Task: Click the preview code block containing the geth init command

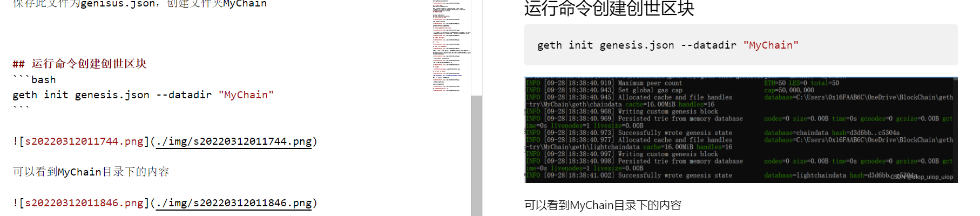Action: tap(741, 45)
